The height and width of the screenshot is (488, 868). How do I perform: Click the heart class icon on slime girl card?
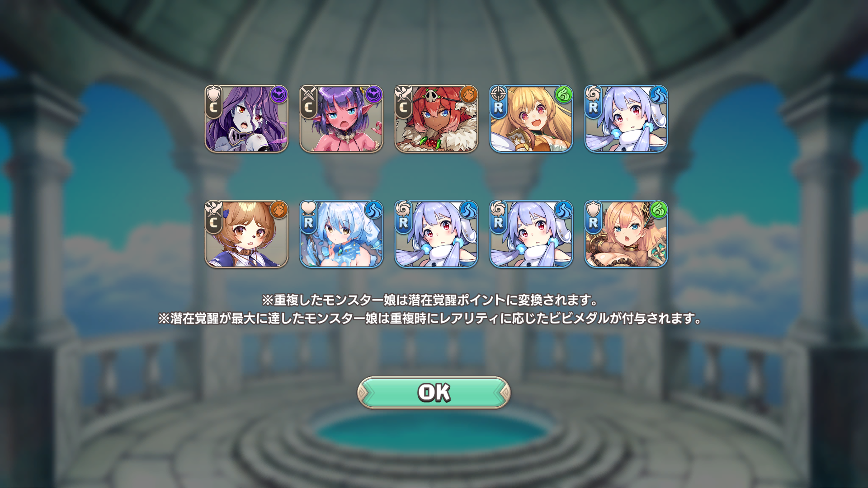pos(308,208)
